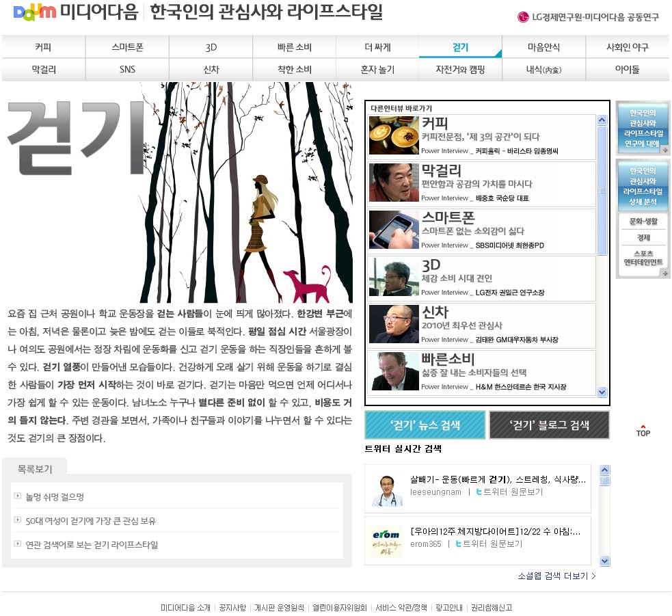
Task: Open the 공지사항 footer link
Action: coord(232,607)
